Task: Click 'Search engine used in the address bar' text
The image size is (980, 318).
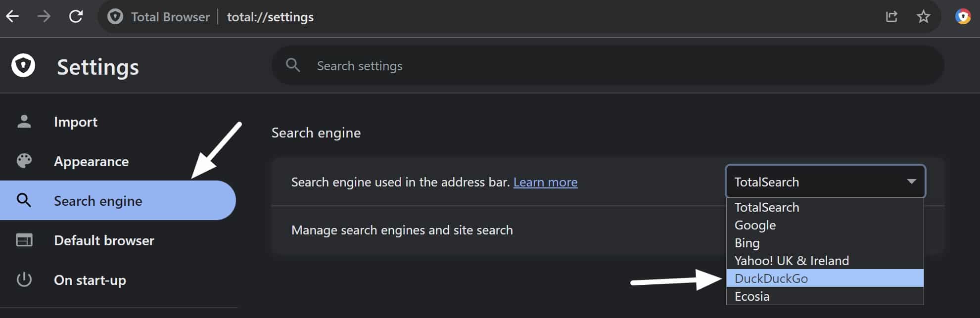Action: (x=400, y=182)
